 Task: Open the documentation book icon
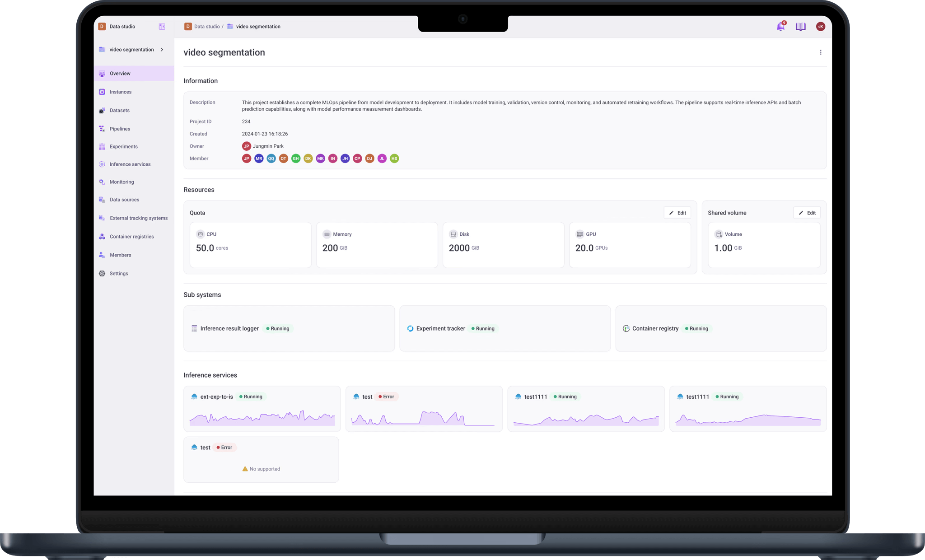click(x=800, y=27)
